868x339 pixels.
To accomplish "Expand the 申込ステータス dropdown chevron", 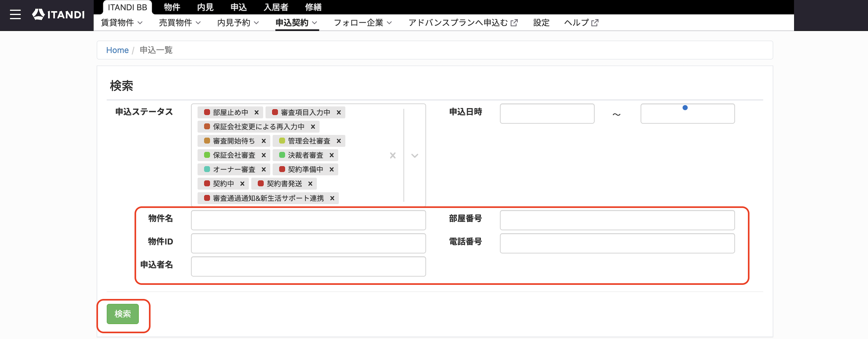I will pyautogui.click(x=414, y=155).
